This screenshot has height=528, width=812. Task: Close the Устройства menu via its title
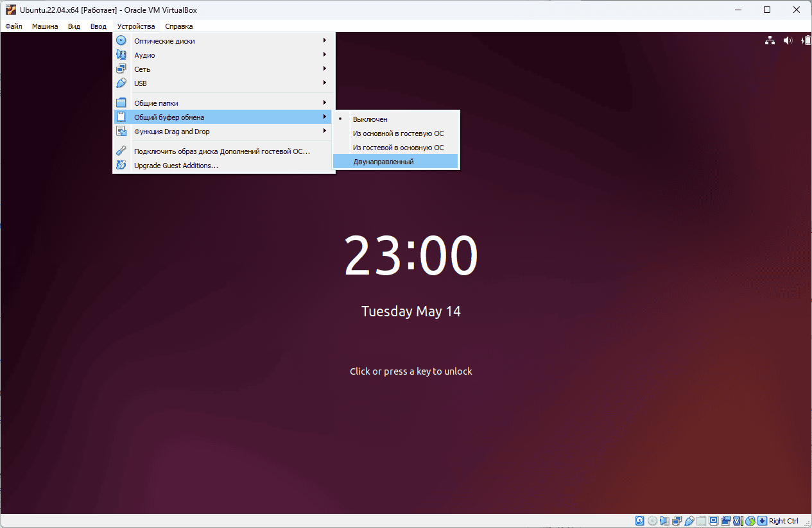(136, 26)
